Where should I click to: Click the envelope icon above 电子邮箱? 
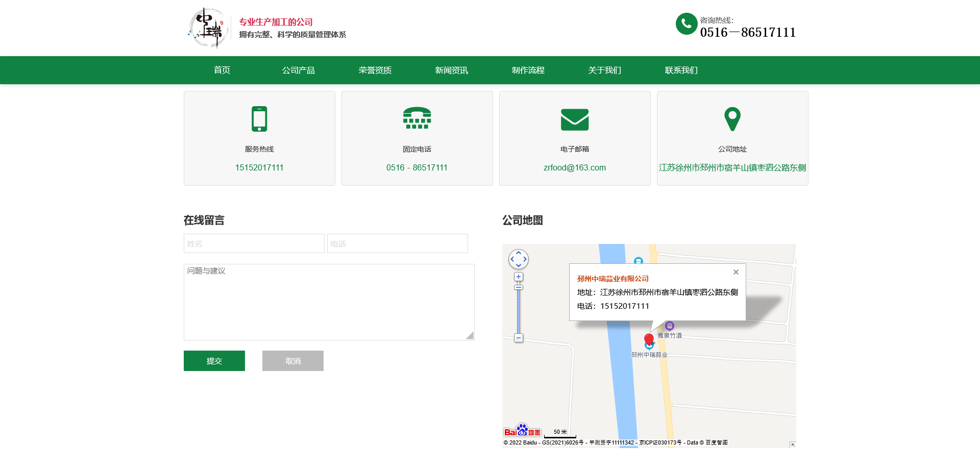[575, 120]
